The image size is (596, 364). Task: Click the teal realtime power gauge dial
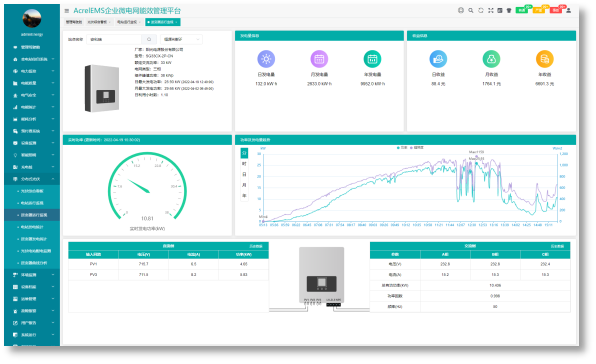click(x=147, y=186)
